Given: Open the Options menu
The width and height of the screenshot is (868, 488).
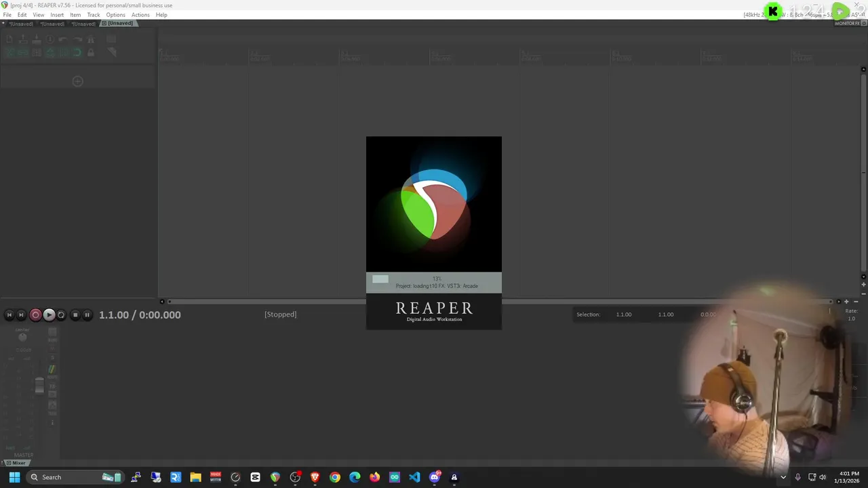Looking at the screenshot, I should [x=115, y=15].
